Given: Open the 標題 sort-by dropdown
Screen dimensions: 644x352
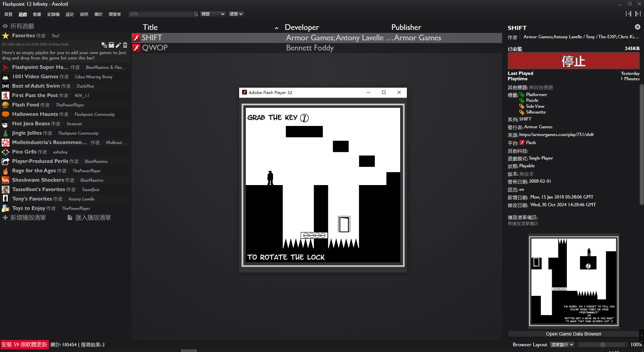Looking at the screenshot, I should (213, 14).
